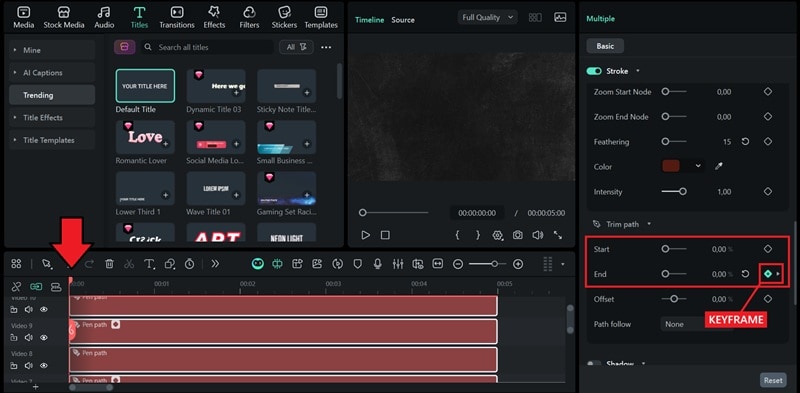Take a snapshot of the preview
Viewport: 800px width, 393px height.
(518, 235)
